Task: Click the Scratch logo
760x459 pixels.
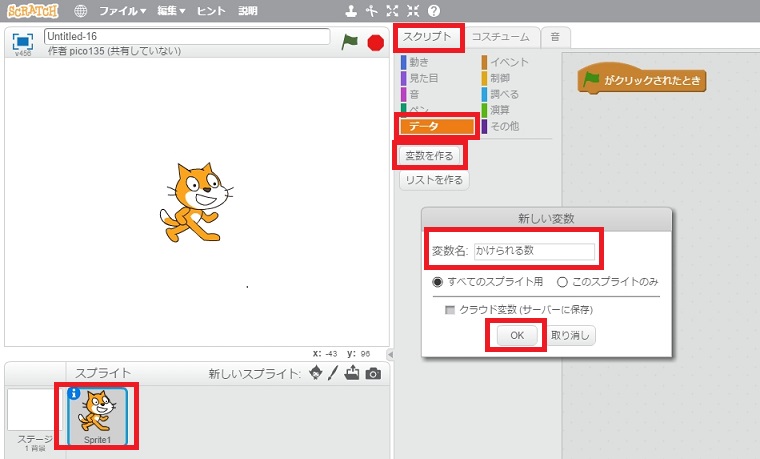Action: (32, 11)
